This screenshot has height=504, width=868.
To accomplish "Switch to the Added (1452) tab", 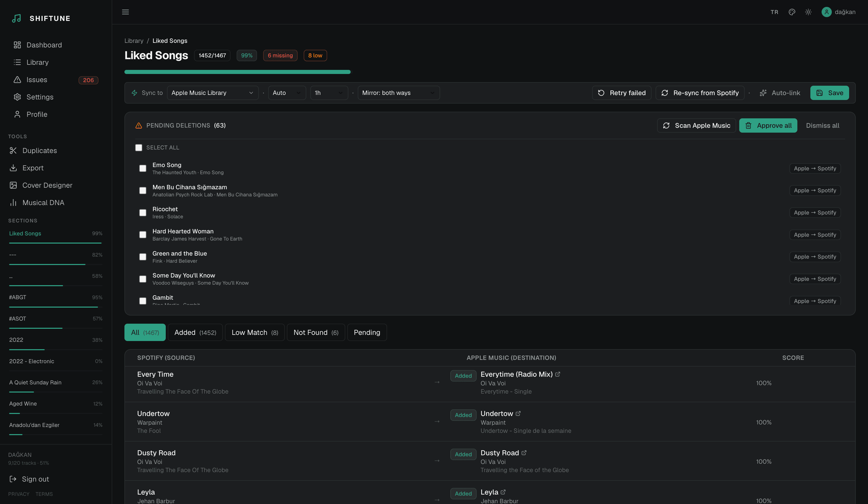I will click(195, 332).
